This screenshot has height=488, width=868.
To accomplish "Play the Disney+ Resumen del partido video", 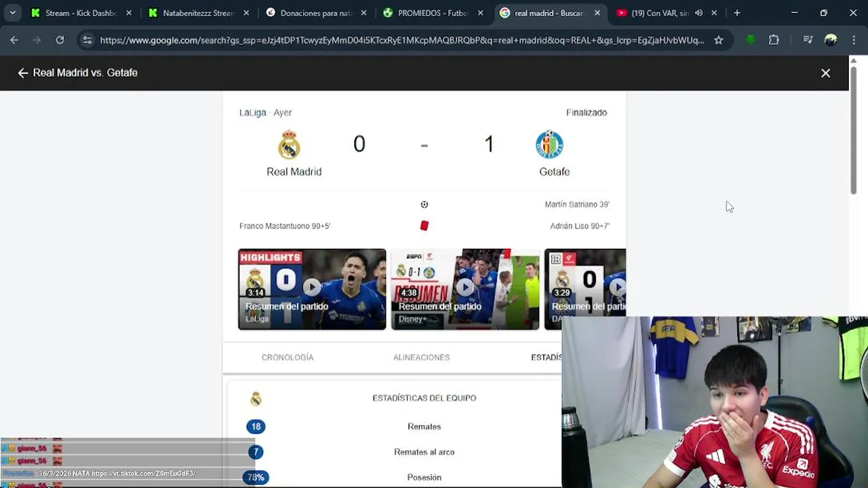I will pyautogui.click(x=465, y=289).
